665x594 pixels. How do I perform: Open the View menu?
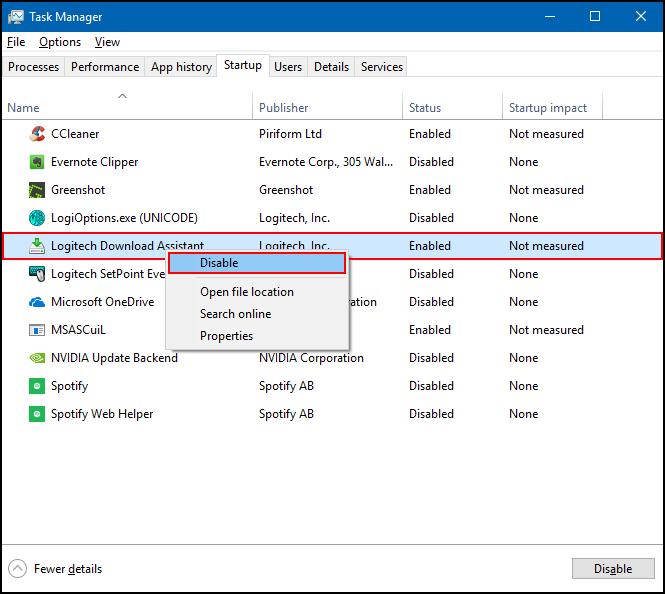tap(107, 42)
